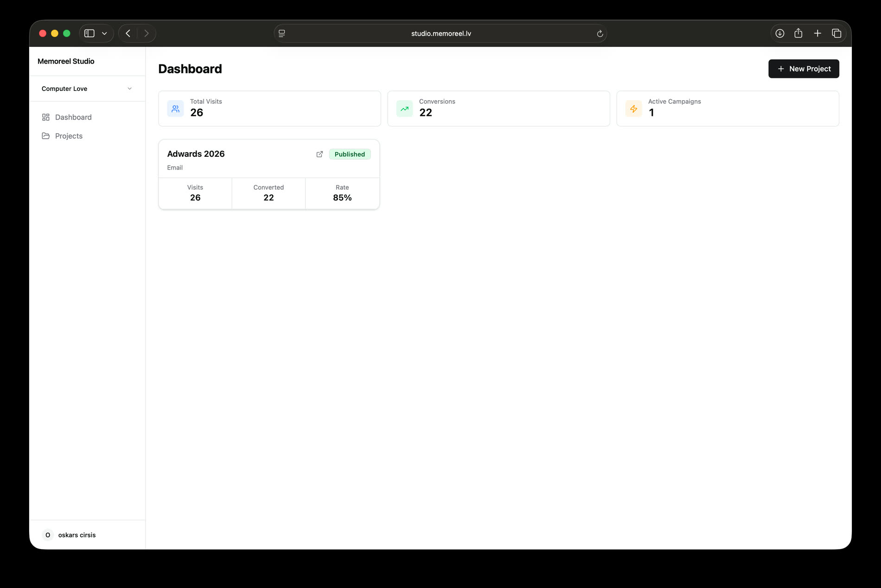The height and width of the screenshot is (588, 881).
Task: Open the Safari downloads icon
Action: click(780, 33)
